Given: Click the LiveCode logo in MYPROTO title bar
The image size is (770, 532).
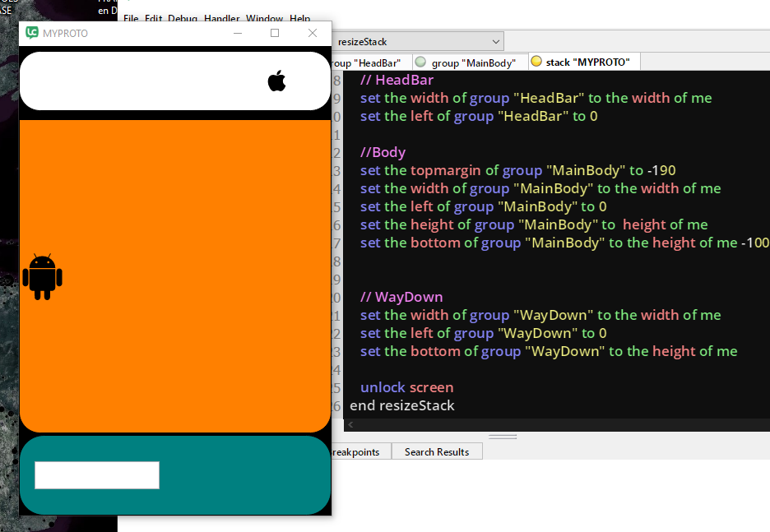Looking at the screenshot, I should coord(32,33).
